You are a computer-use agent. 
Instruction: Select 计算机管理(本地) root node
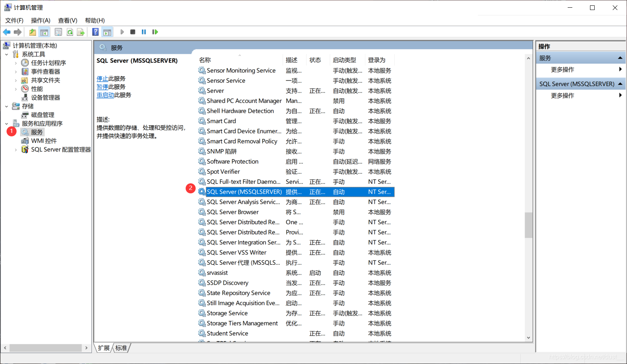tap(35, 45)
